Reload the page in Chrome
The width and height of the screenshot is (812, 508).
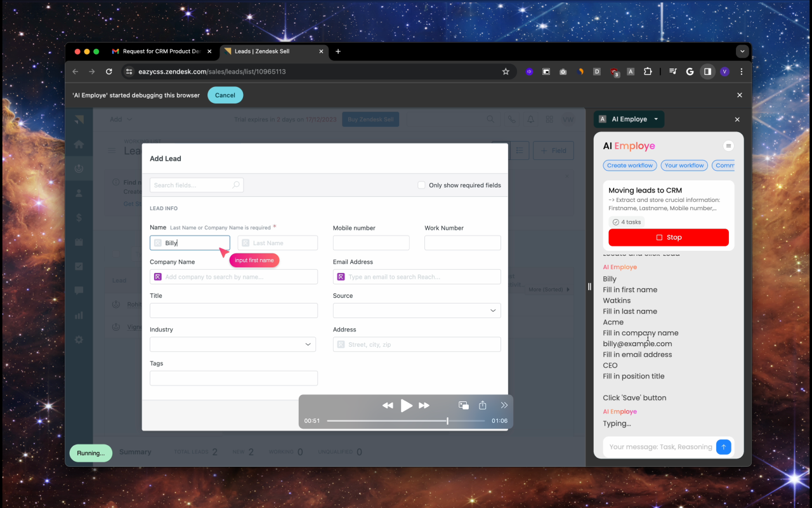(109, 72)
